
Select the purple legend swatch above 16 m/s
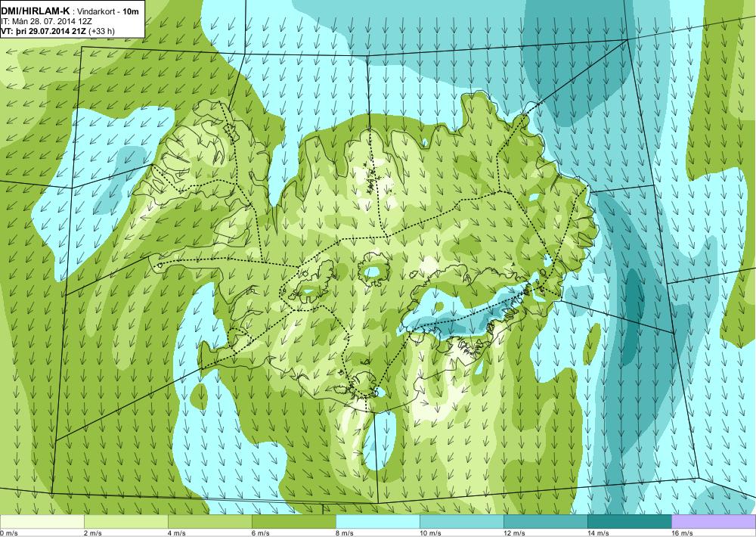point(714,521)
